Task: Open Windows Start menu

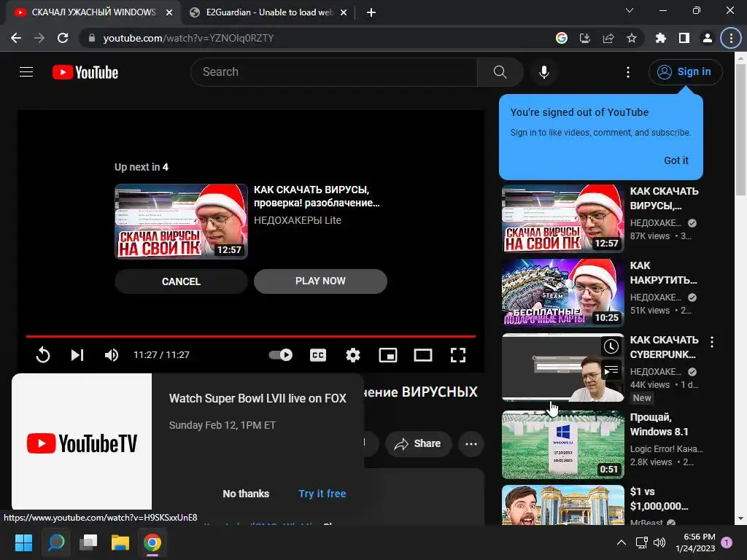Action: tap(23, 542)
